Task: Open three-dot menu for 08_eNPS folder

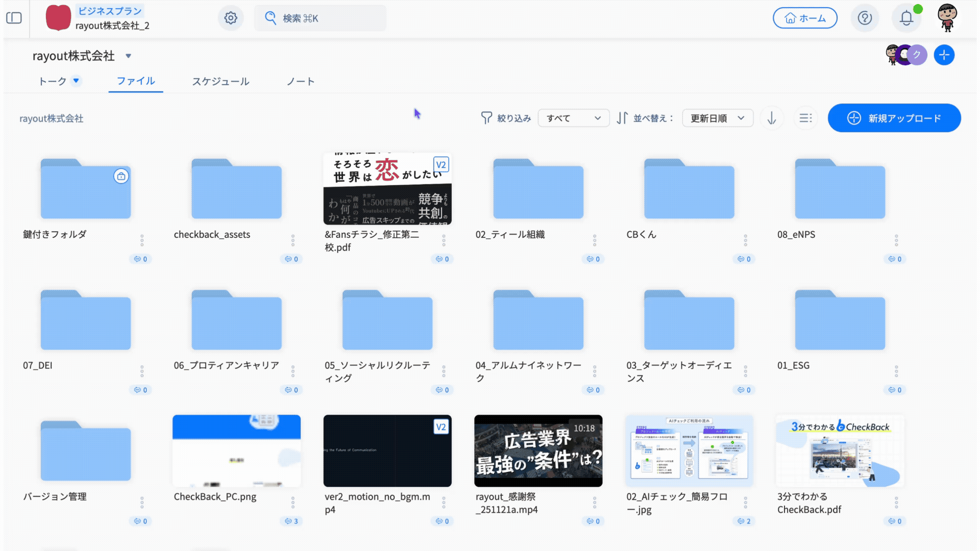Action: 896,240
